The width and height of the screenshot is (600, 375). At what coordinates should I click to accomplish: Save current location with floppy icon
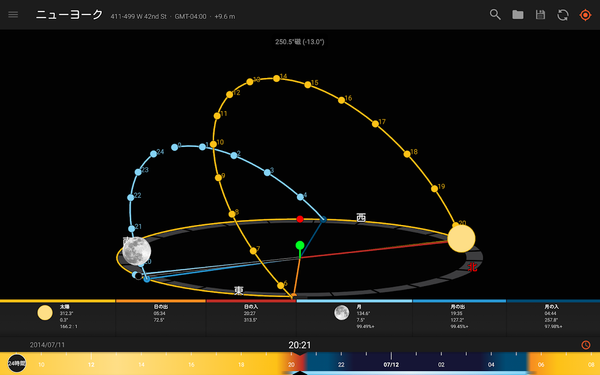pyautogui.click(x=540, y=15)
